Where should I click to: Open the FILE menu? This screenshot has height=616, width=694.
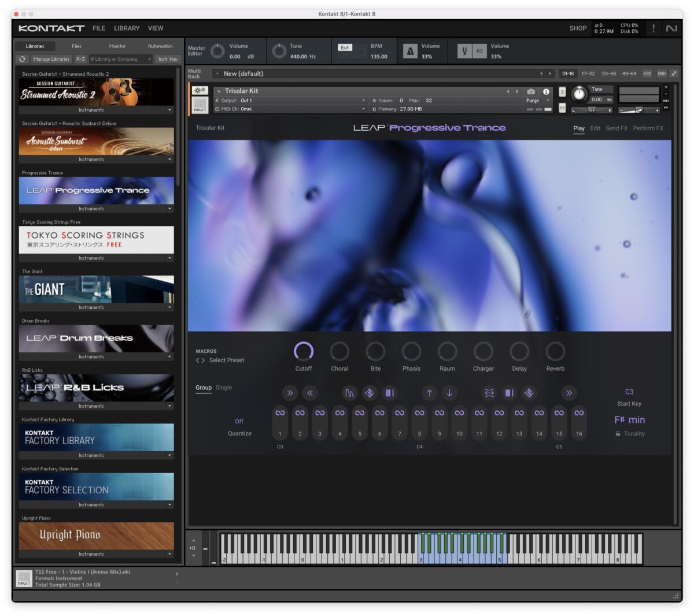coord(99,28)
